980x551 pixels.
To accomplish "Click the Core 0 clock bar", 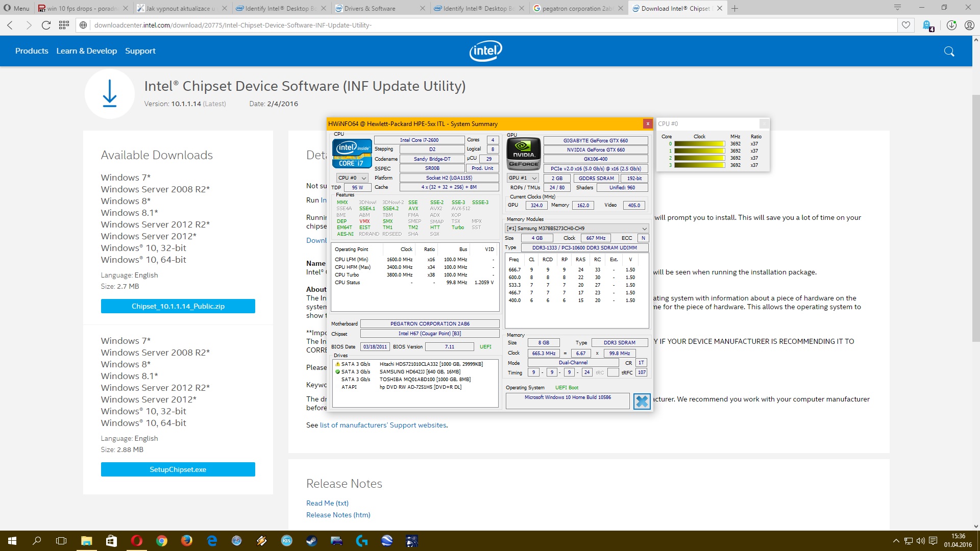I will [699, 144].
